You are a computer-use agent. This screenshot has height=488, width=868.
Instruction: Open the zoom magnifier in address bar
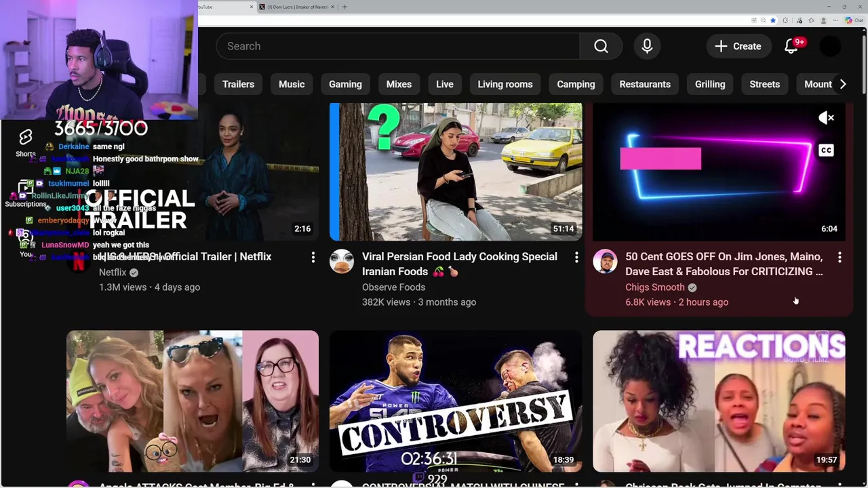tap(763, 20)
